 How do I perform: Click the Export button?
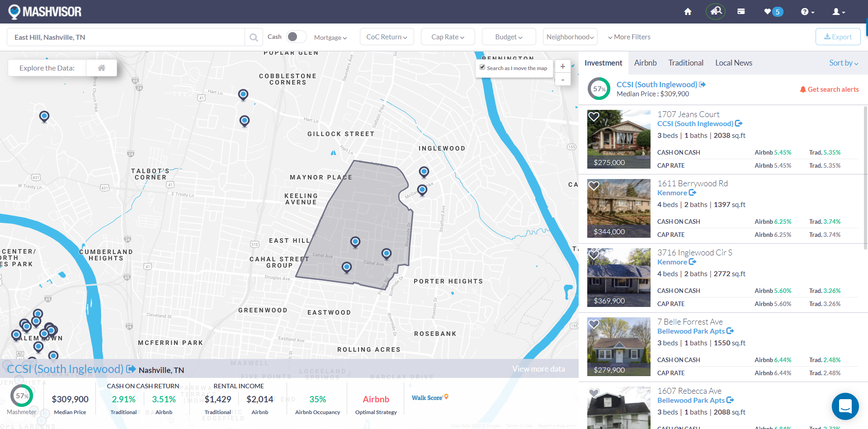tap(838, 37)
